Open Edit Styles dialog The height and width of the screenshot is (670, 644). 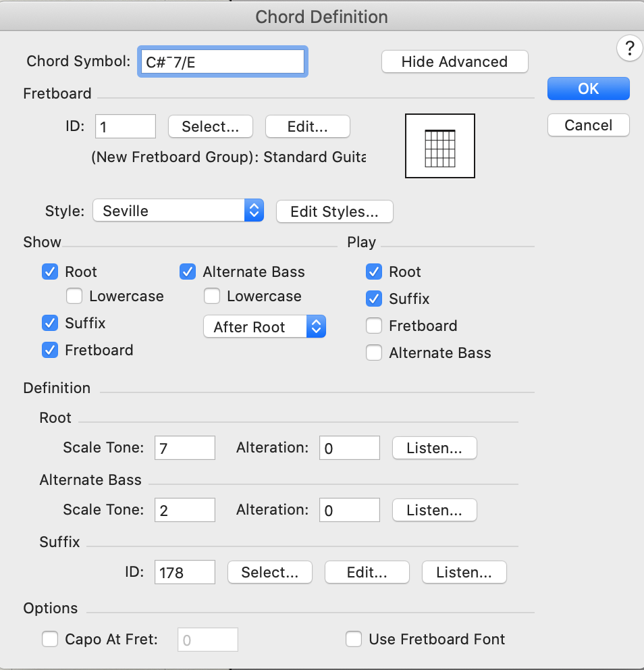[334, 211]
